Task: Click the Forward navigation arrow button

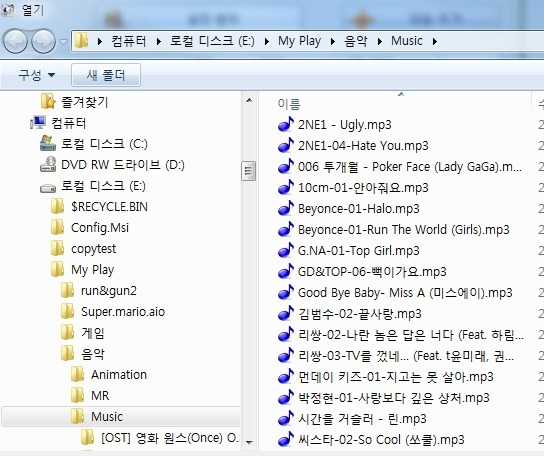Action: pyautogui.click(x=43, y=41)
